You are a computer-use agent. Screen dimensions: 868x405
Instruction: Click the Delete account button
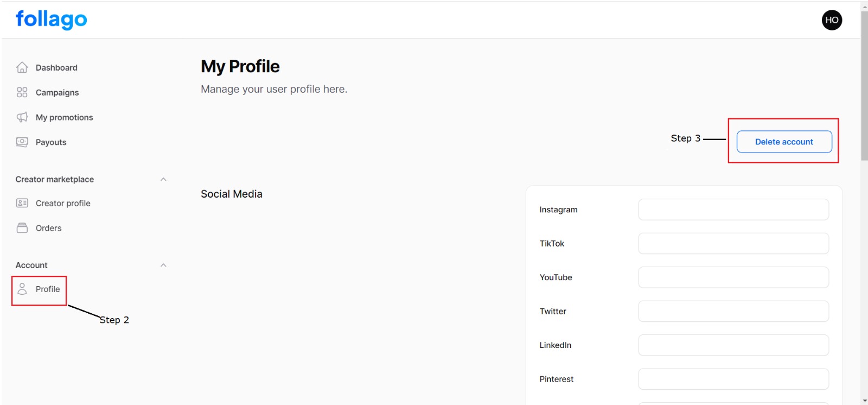click(784, 142)
